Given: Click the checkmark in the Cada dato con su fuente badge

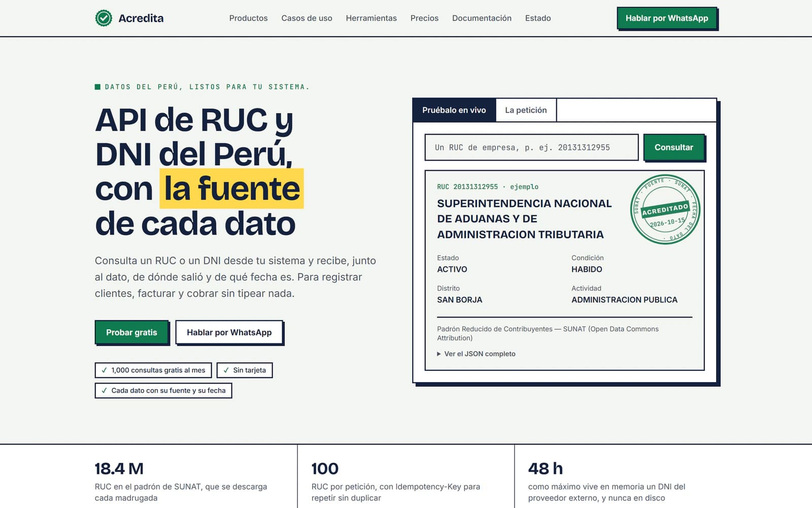Looking at the screenshot, I should pyautogui.click(x=104, y=391).
